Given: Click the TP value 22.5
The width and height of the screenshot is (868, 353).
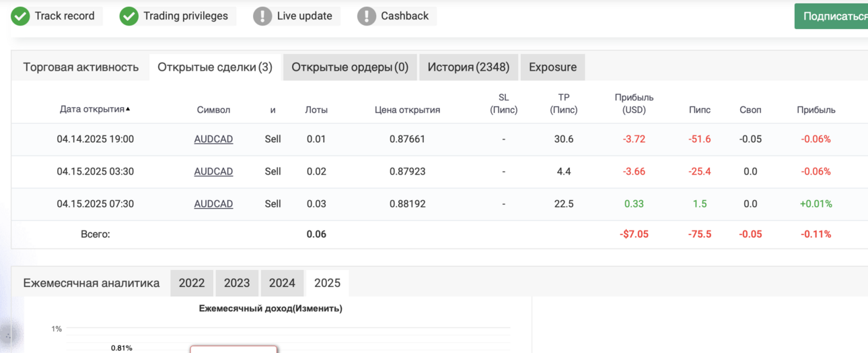Looking at the screenshot, I should click(564, 204).
